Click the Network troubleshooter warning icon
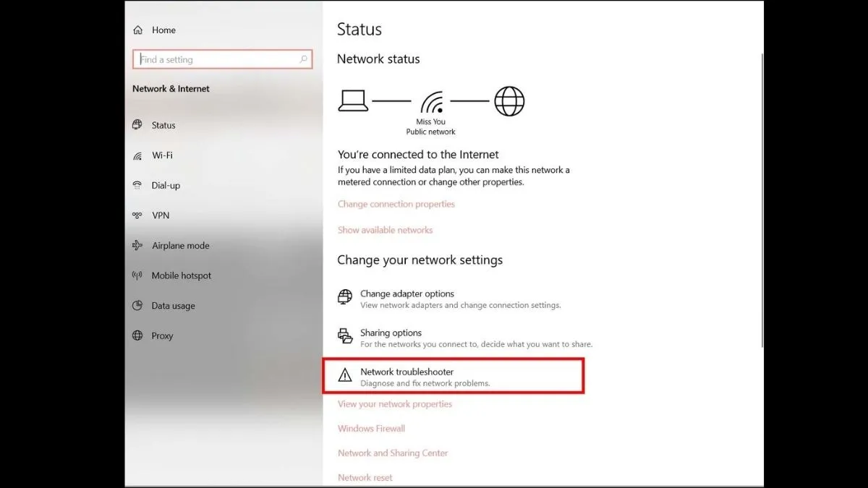Viewport: 868px width, 488px height. coord(344,374)
